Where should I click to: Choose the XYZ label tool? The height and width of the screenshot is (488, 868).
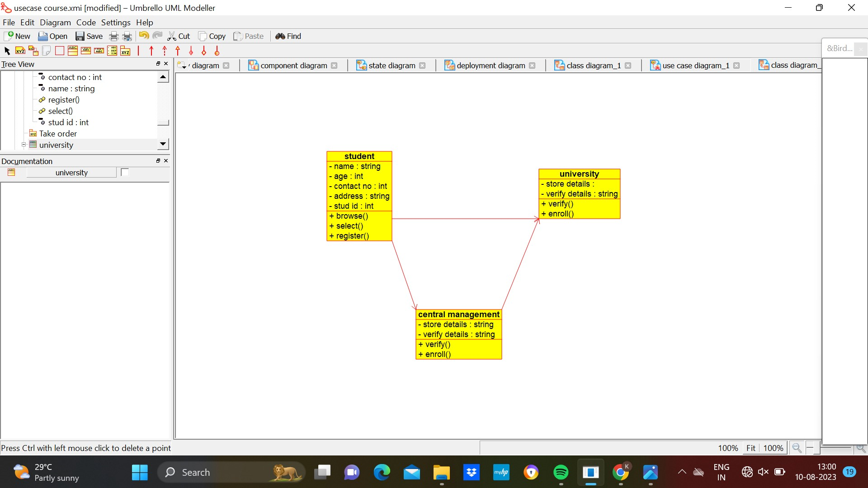[20, 51]
